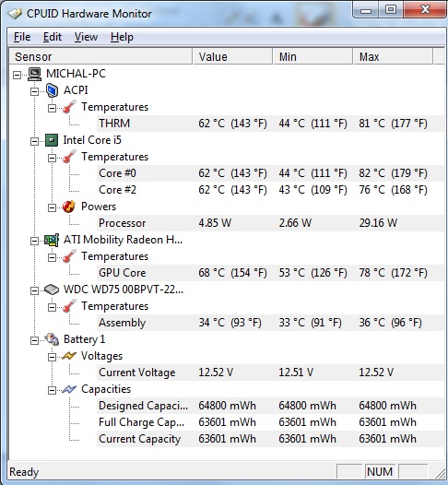Click the WDC WD75 00BPVT-22... label
The height and width of the screenshot is (485, 448).
click(x=124, y=290)
